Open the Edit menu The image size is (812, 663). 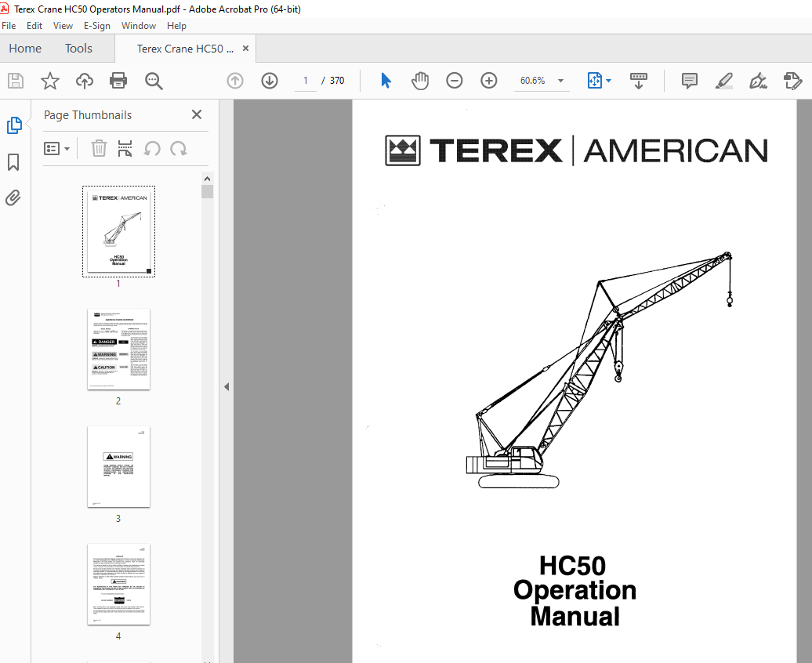coord(34,26)
